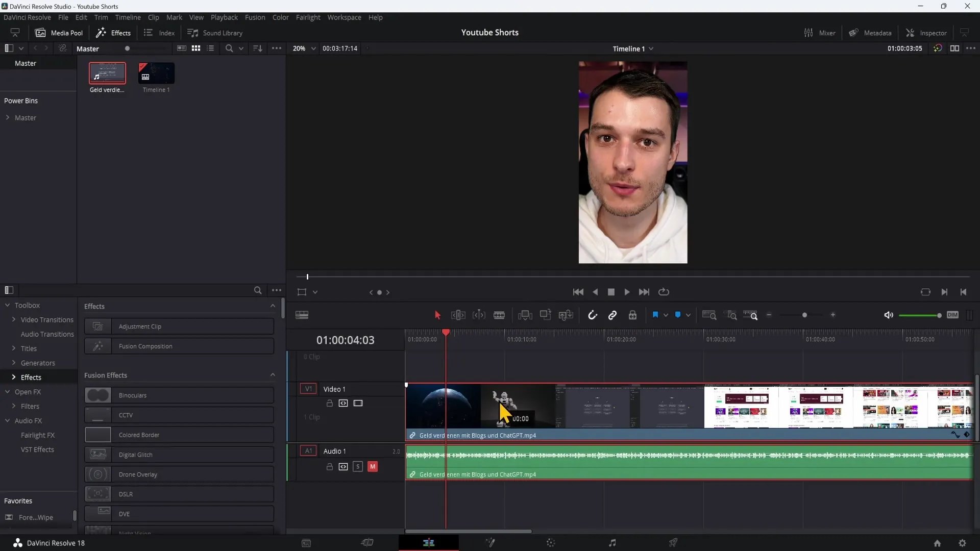Switch to the Fairlight page icon
980x551 pixels.
pyautogui.click(x=612, y=543)
